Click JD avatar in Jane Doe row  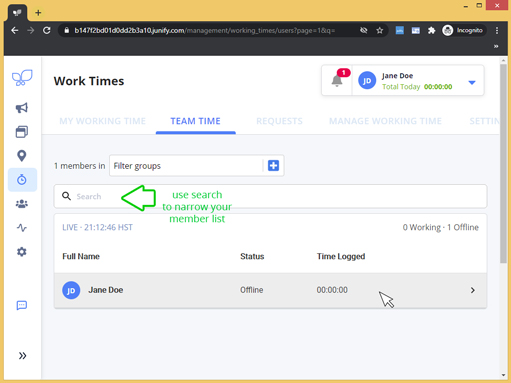pos(71,290)
